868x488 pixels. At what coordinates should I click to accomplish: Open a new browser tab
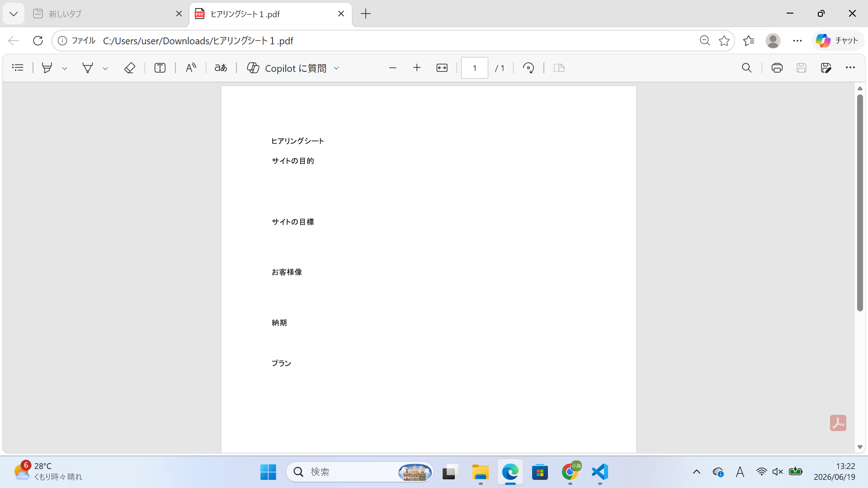[366, 14]
